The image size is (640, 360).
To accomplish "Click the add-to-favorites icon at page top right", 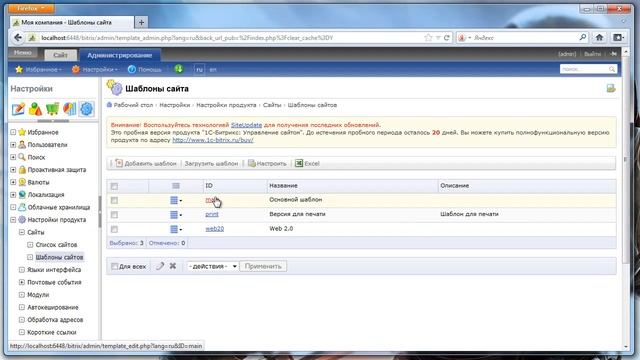I will tap(611, 88).
